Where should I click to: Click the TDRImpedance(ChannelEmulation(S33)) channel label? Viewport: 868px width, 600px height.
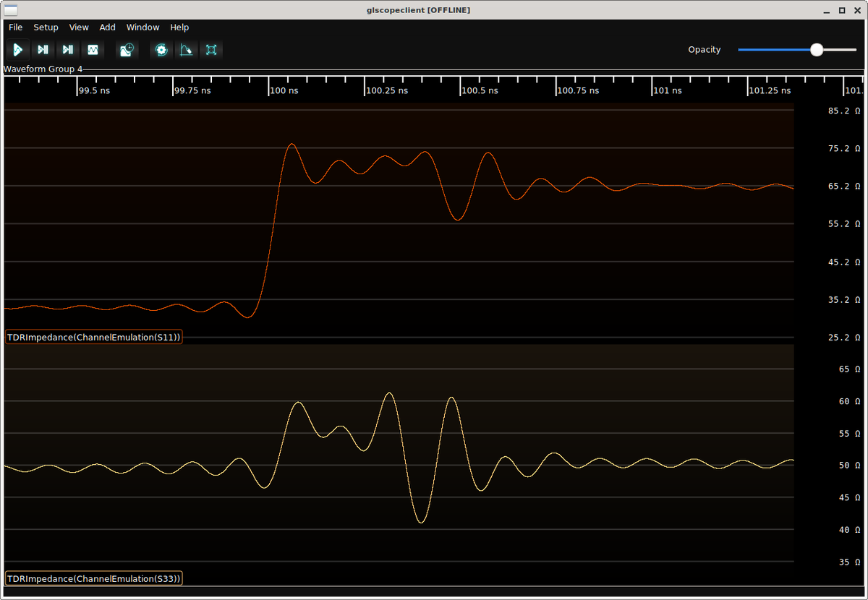93,578
